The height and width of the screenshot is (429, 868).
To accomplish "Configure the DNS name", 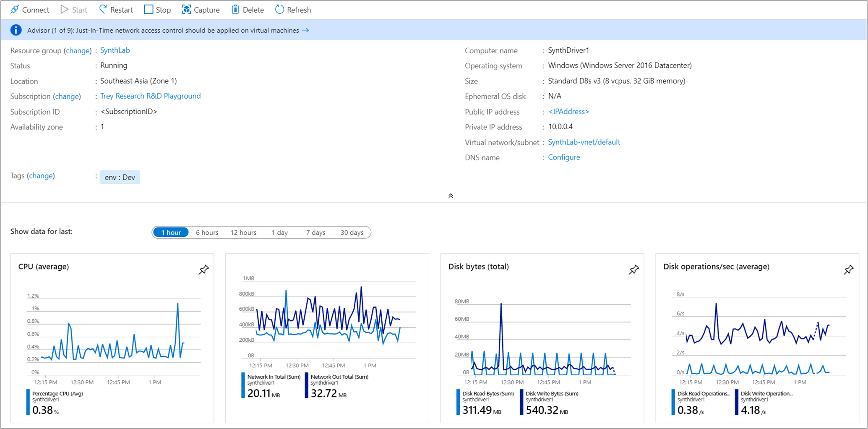I will [x=564, y=157].
